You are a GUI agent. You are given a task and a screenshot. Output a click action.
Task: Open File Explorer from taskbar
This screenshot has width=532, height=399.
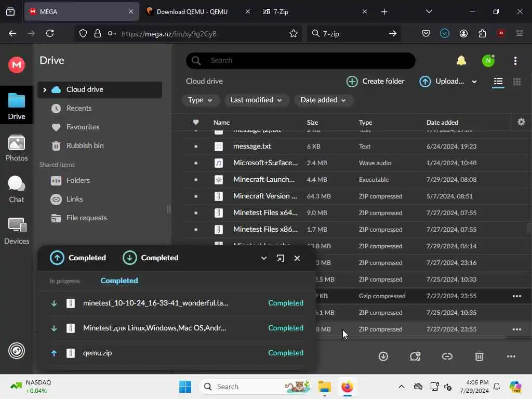[x=324, y=387]
